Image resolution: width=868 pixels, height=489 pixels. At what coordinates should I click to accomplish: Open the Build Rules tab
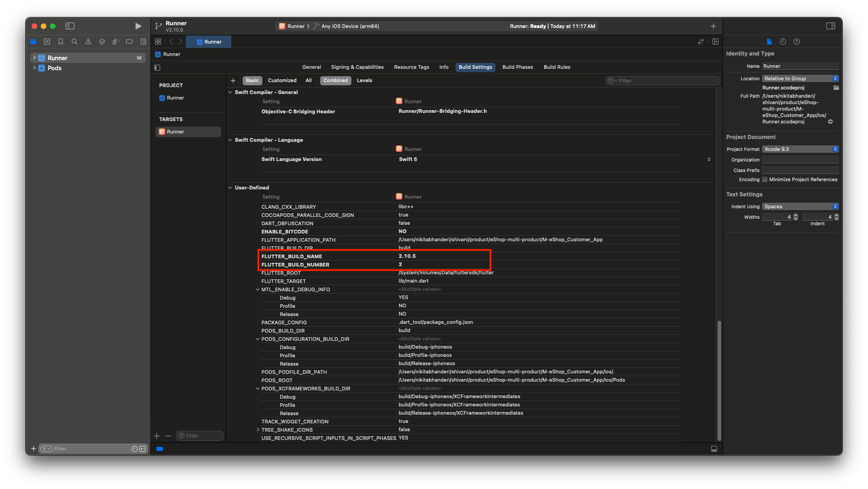pyautogui.click(x=557, y=67)
